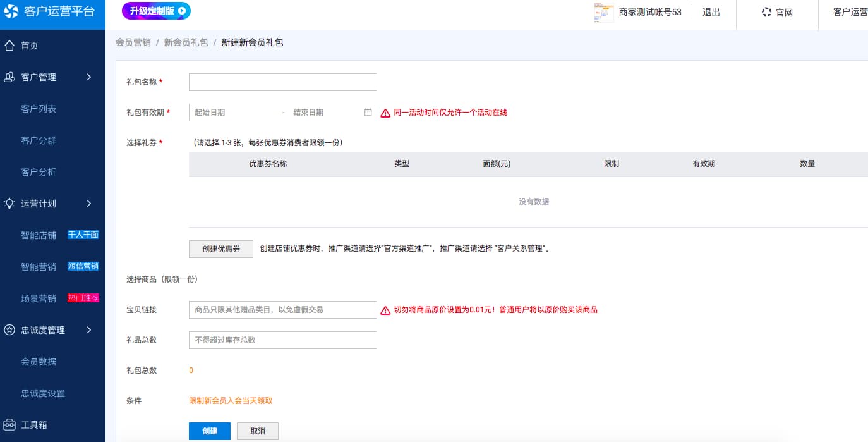
Task: Go to 新会员礼包 breadcrumb link
Action: (x=186, y=42)
